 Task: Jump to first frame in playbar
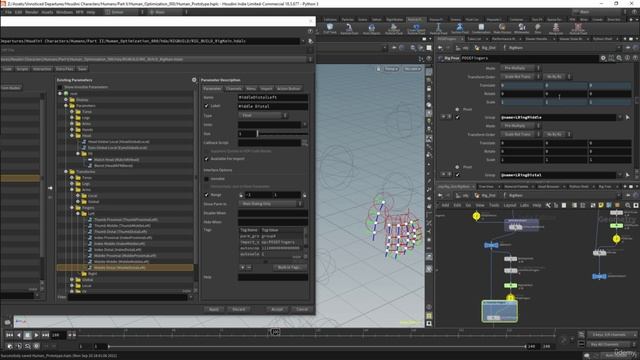pyautogui.click(x=9, y=335)
